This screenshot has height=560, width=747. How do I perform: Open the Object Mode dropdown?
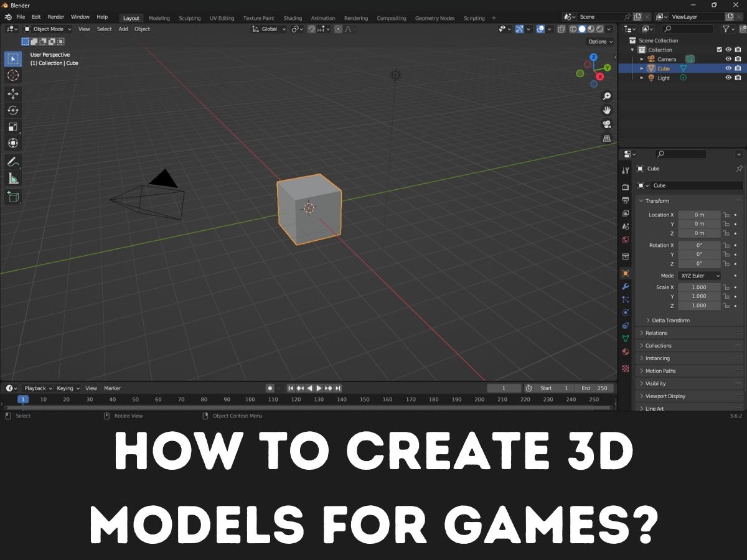pos(48,29)
